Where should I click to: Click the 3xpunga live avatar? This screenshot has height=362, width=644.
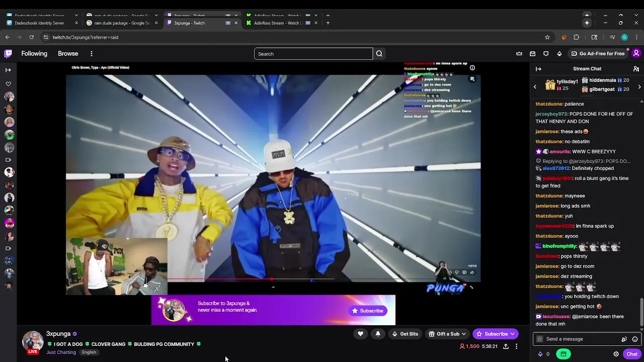click(33, 342)
